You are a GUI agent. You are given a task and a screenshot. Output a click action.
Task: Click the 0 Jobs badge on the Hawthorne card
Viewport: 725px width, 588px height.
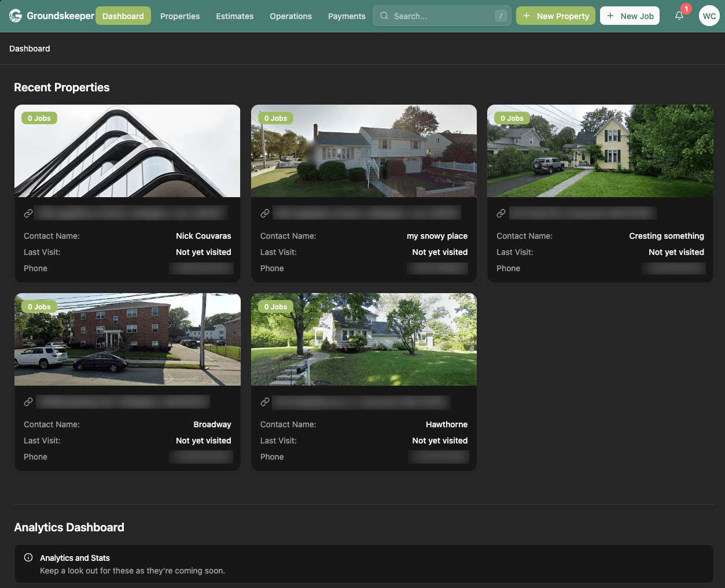pos(275,306)
